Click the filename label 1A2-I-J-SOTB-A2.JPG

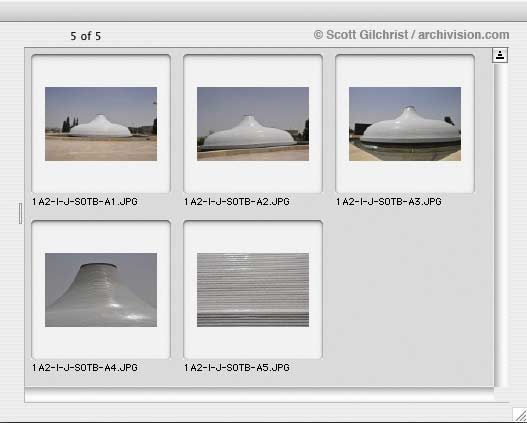pyautogui.click(x=237, y=202)
